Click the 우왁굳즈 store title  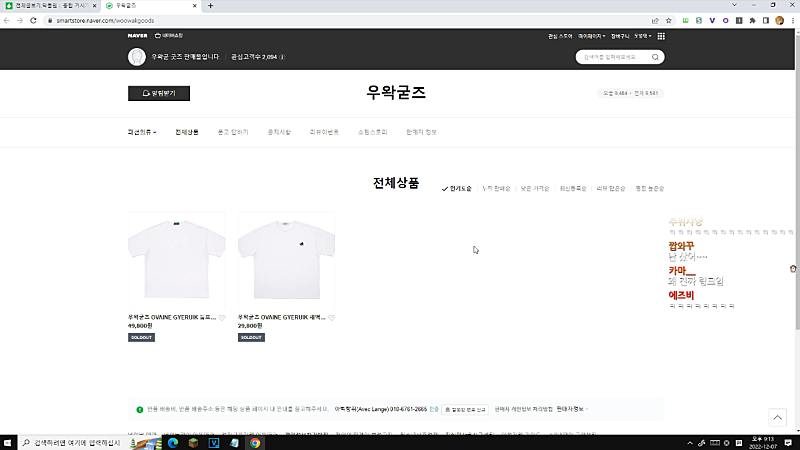click(x=396, y=92)
